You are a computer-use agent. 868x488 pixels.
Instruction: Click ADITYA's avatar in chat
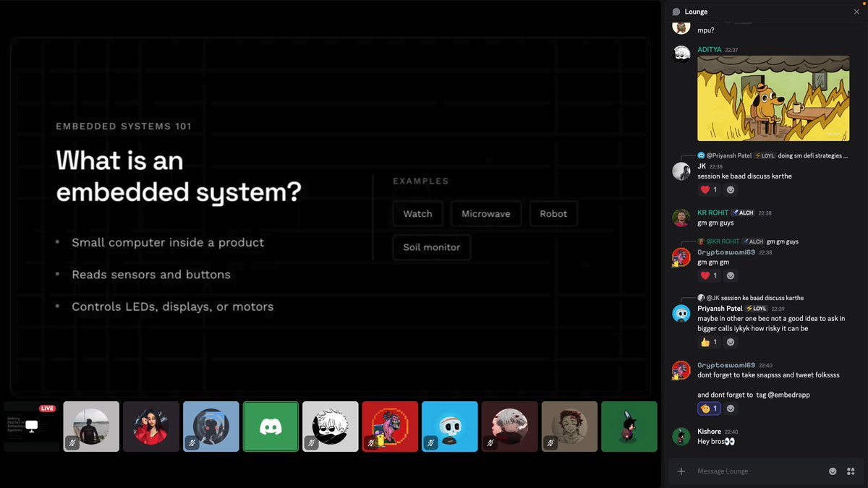tap(681, 54)
